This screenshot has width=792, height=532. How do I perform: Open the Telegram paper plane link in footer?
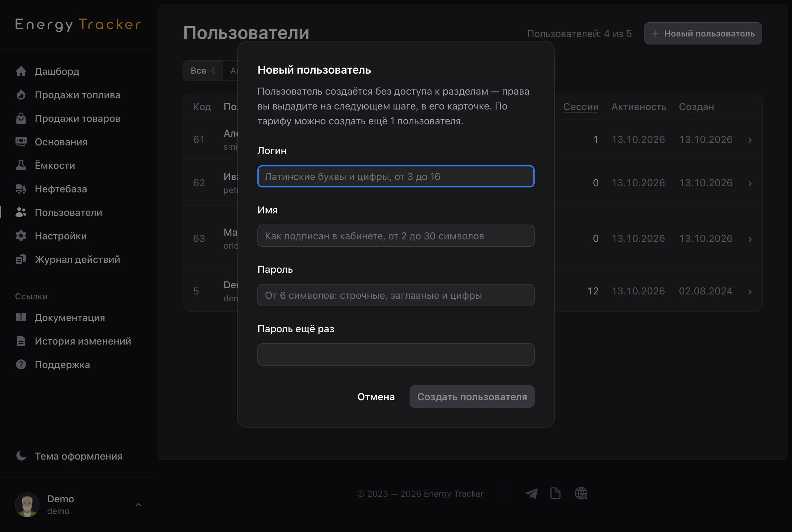click(x=532, y=493)
